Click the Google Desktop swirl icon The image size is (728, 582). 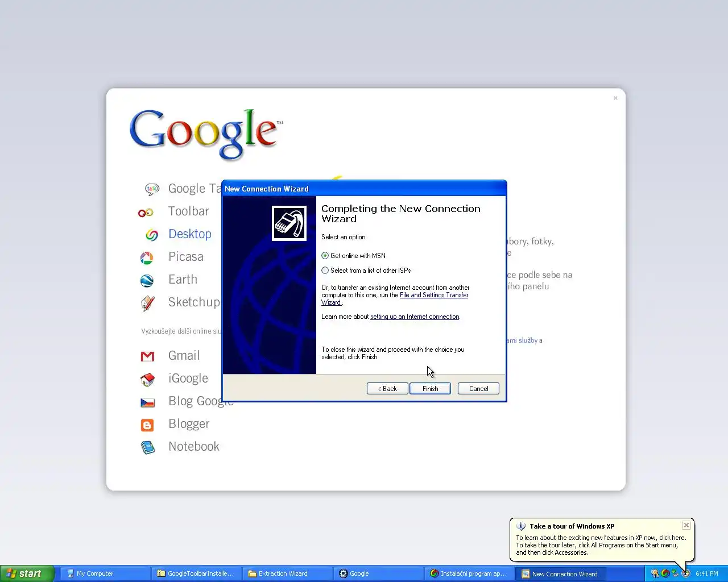click(152, 234)
